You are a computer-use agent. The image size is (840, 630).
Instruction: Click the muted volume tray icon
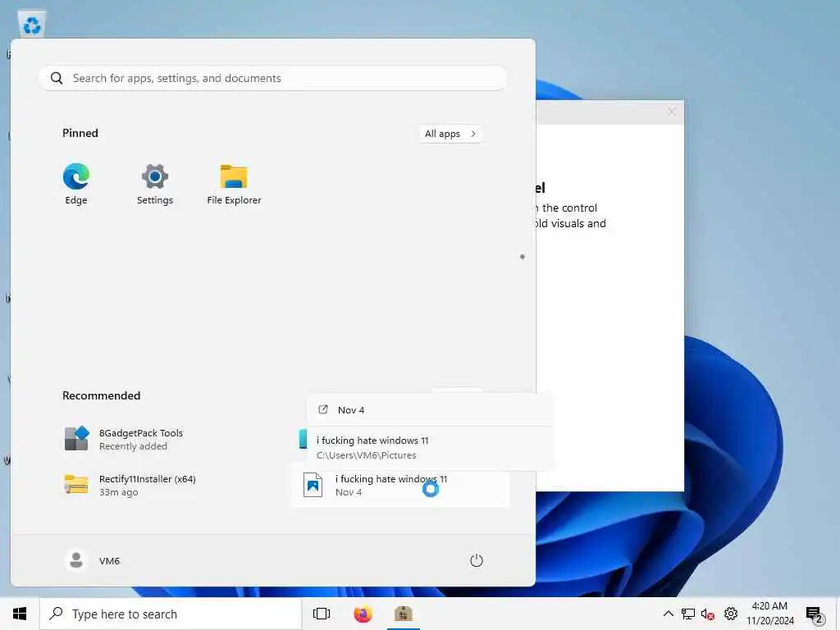click(x=708, y=614)
